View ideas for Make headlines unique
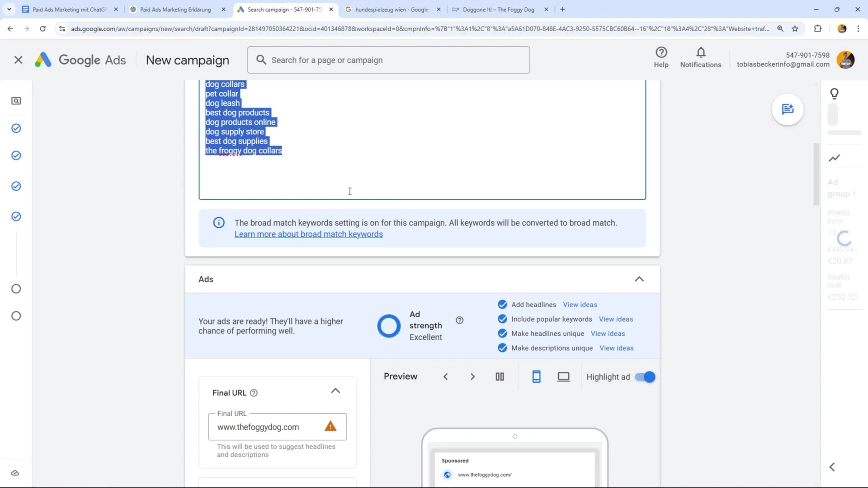This screenshot has width=868, height=488. pyautogui.click(x=608, y=333)
